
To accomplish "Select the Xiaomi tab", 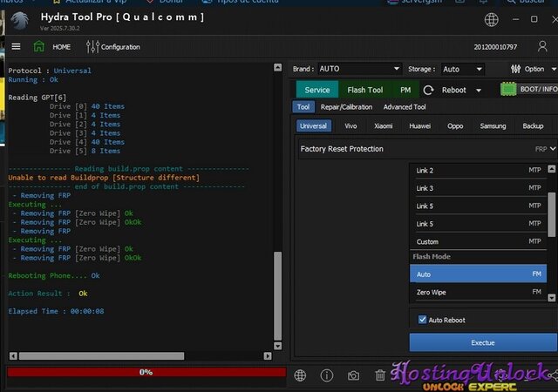I will point(384,126).
